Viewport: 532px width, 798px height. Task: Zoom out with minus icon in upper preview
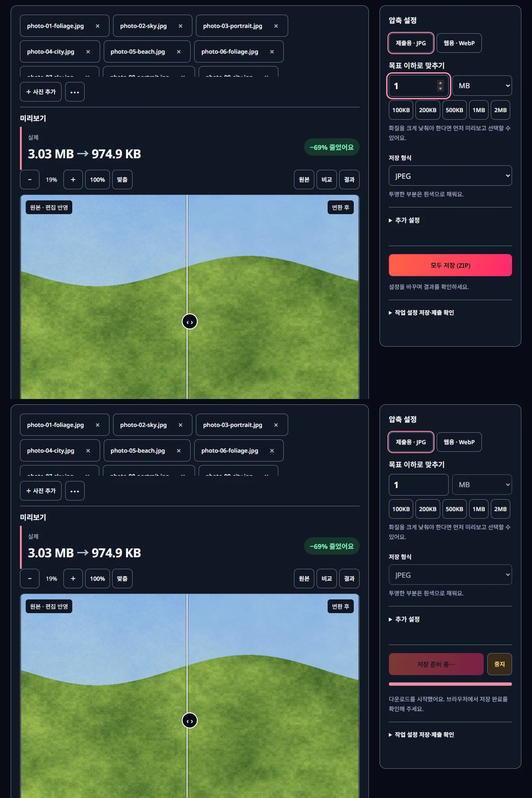point(30,180)
